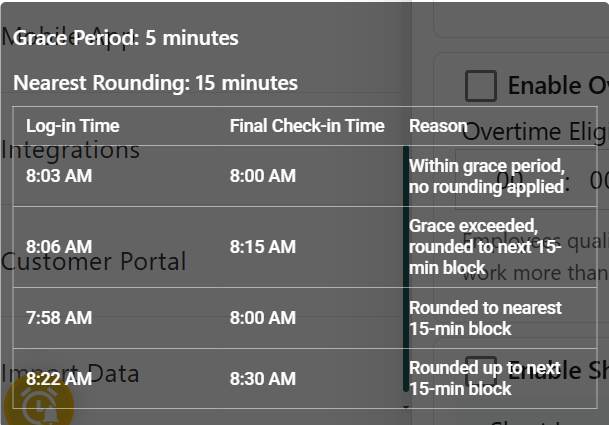Click the scrollbar down arrow
Screen dimensions: 609x425
pos(406,407)
